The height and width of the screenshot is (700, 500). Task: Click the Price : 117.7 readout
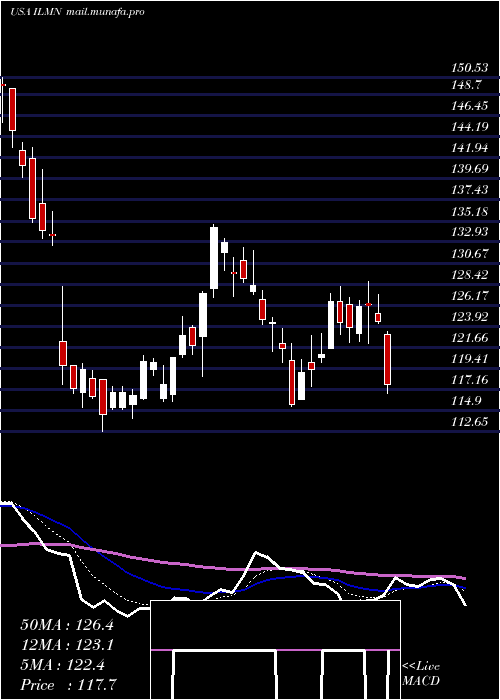pyautogui.click(x=69, y=685)
